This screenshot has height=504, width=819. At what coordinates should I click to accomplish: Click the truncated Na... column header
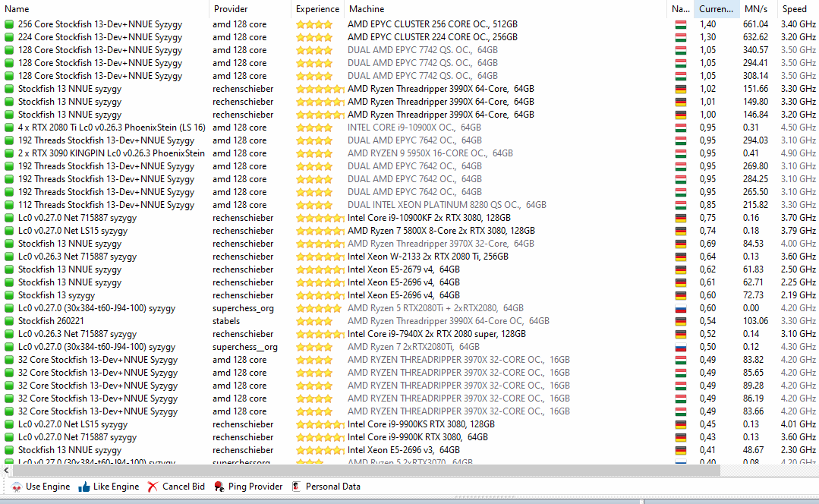681,9
